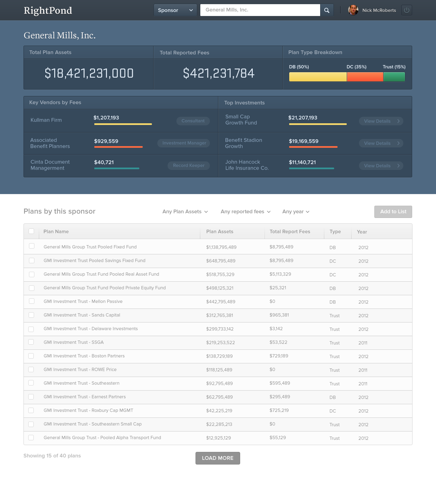This screenshot has height=504, width=436.
Task: View Details for Small Cap Growth Fund
Action: pos(381,121)
